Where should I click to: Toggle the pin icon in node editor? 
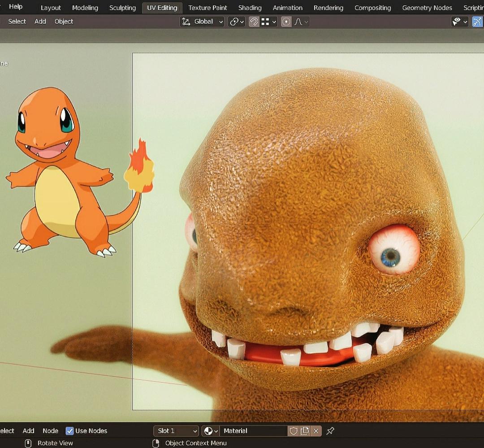(330, 431)
